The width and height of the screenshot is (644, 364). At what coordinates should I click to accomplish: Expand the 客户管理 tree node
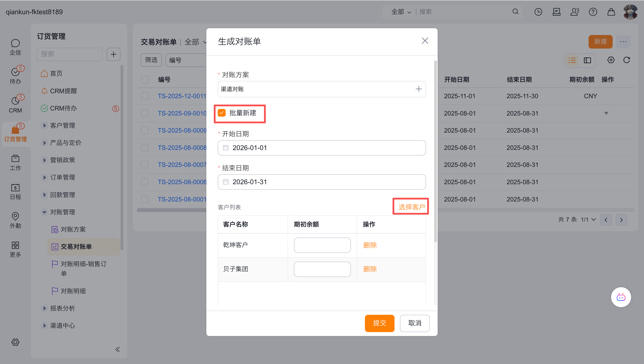tap(44, 126)
